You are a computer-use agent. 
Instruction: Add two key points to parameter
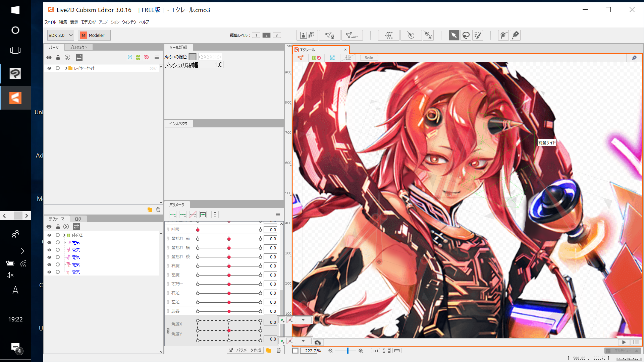[x=173, y=215]
